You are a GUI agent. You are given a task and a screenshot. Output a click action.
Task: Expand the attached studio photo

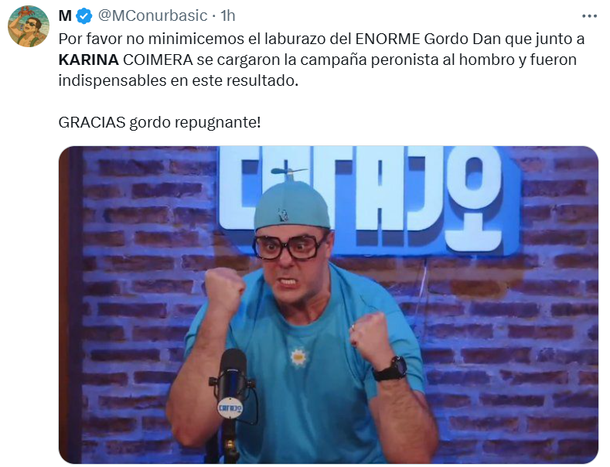coord(328,305)
